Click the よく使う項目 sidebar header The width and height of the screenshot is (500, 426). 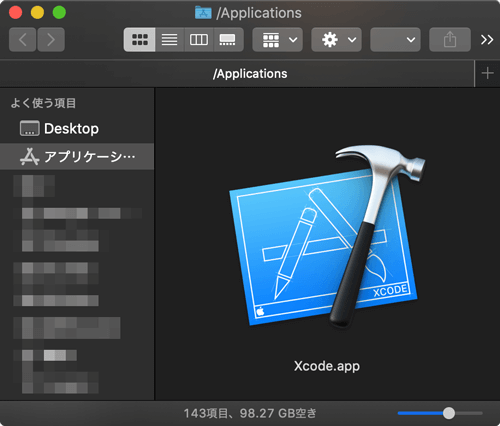point(43,103)
